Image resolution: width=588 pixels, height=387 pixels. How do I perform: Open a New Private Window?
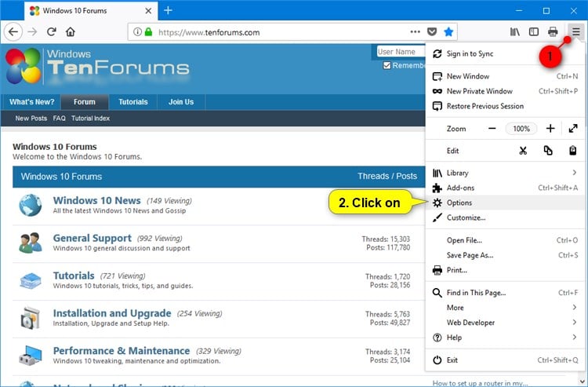point(505,91)
